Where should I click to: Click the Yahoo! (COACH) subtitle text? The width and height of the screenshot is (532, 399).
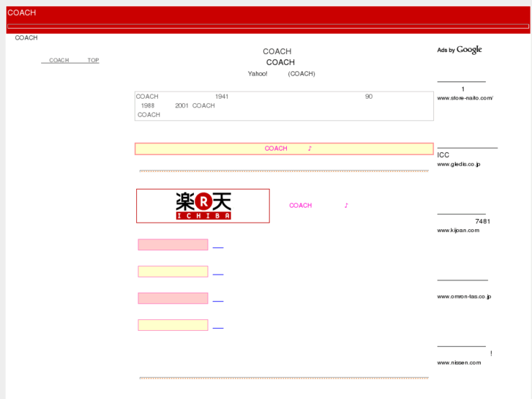(x=281, y=74)
